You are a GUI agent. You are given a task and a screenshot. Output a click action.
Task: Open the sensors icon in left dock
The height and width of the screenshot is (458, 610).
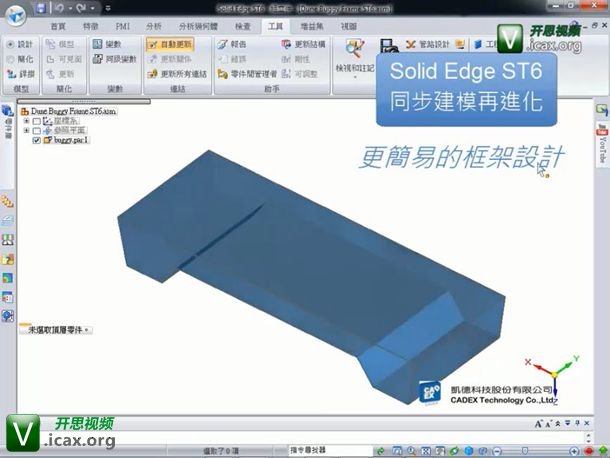(7, 240)
